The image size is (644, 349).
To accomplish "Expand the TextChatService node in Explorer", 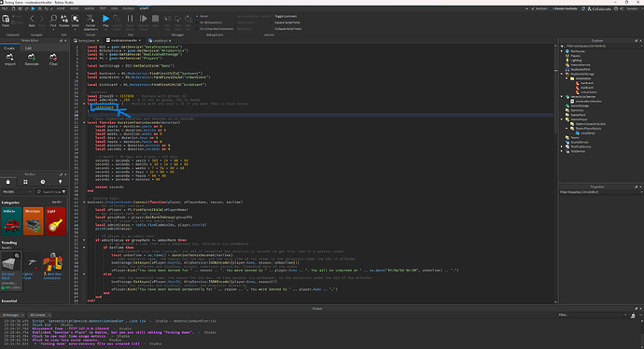I will (562, 147).
